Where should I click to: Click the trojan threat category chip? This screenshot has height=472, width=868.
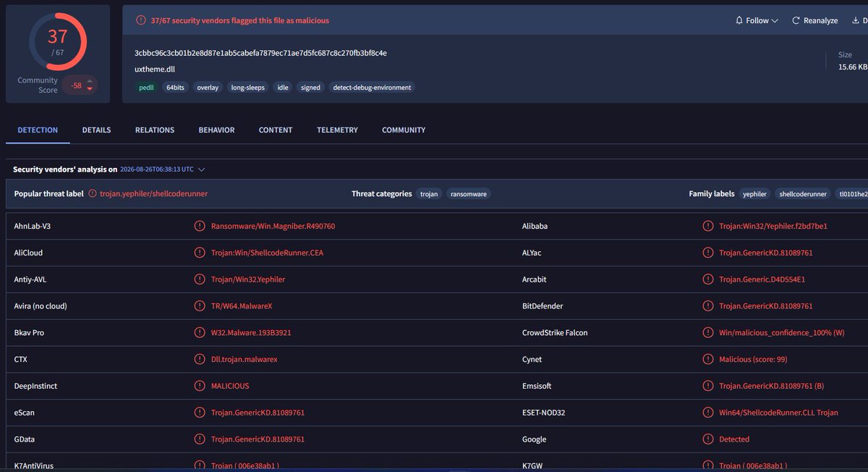[429, 194]
